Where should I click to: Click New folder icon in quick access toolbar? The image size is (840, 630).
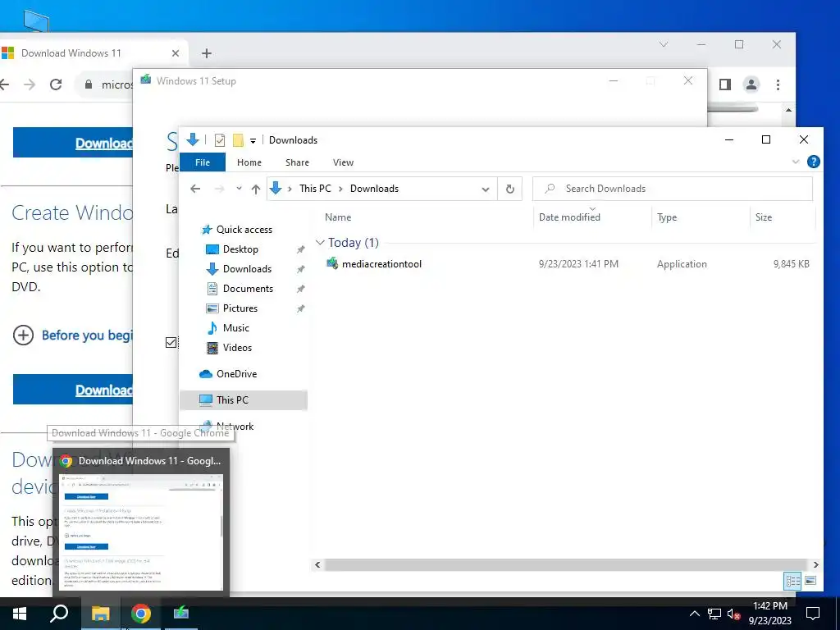coord(238,140)
